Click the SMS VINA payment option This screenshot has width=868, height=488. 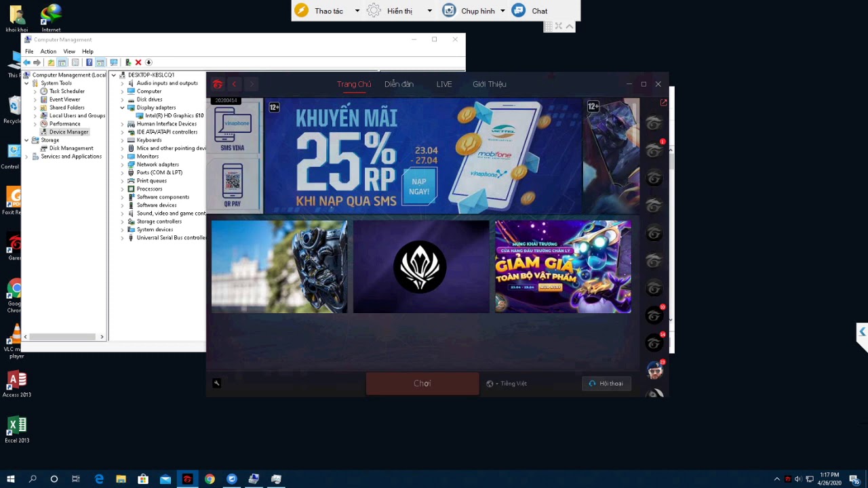[233, 129]
